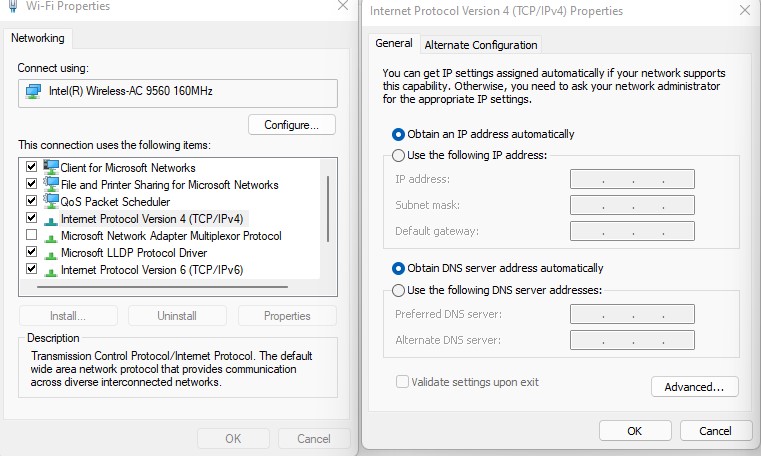The image size is (761, 456).
Task: Enable Microsoft Network Adapter Multiplexor Protocol checkbox
Action: [31, 236]
